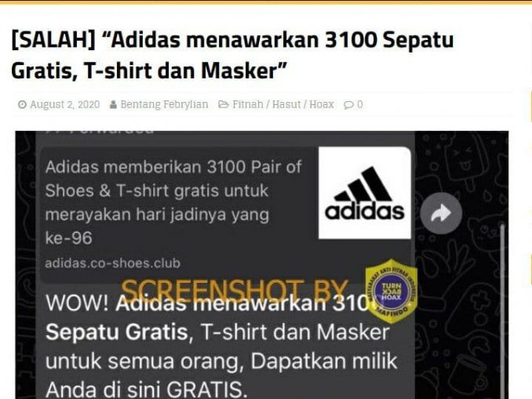Click the forward arrow share icon
Screen dimensions: 532x399
point(441,213)
